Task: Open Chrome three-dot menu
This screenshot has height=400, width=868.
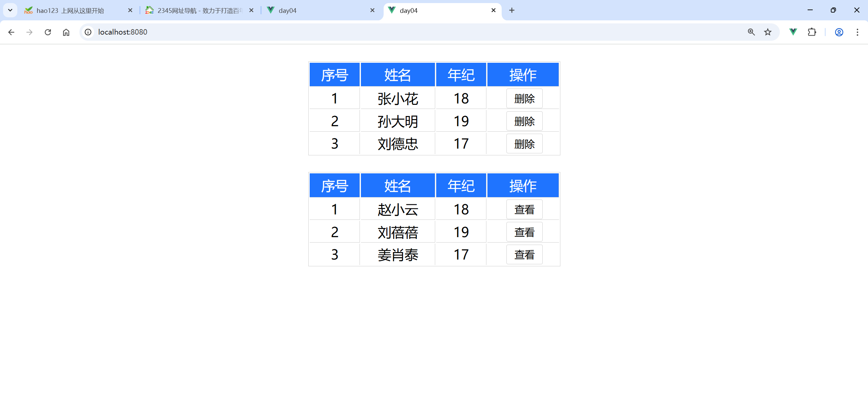Action: (857, 32)
